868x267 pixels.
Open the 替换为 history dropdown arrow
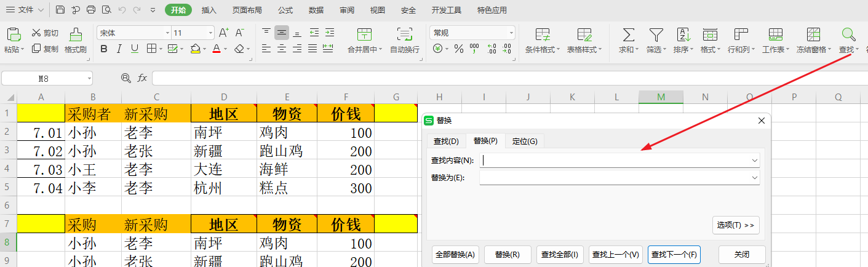(755, 178)
